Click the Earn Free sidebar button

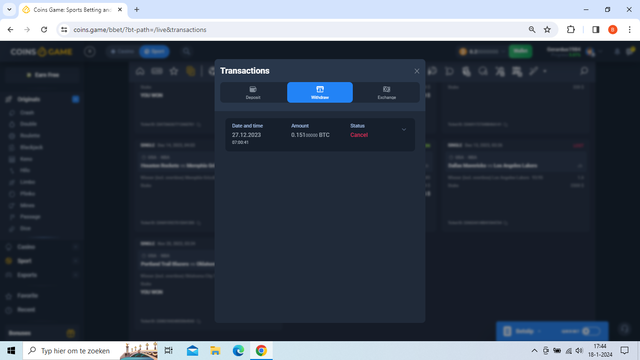(x=42, y=75)
